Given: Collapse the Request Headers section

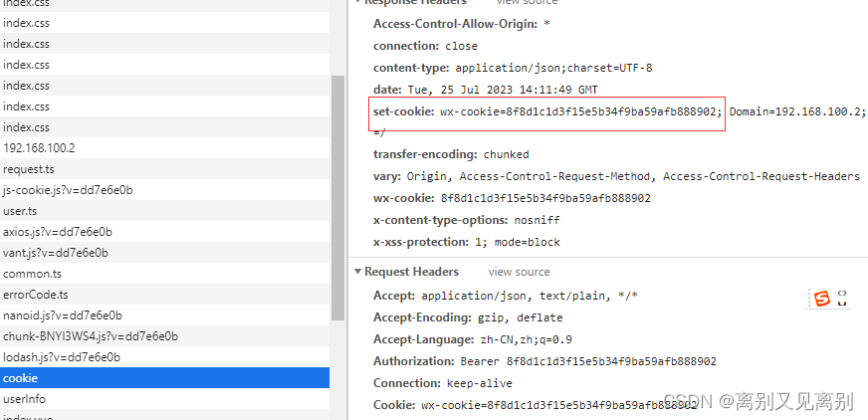Looking at the screenshot, I should [x=358, y=272].
